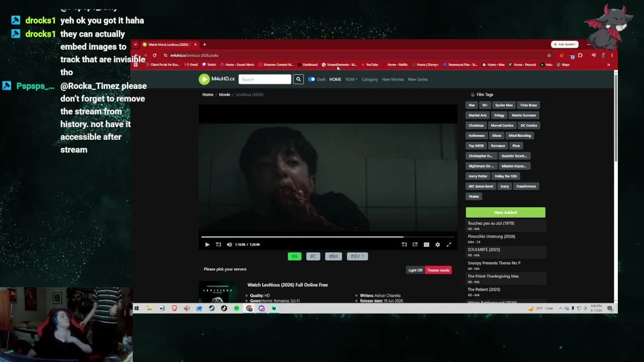Select server #BK
The height and width of the screenshot is (362, 644).
pos(334,256)
